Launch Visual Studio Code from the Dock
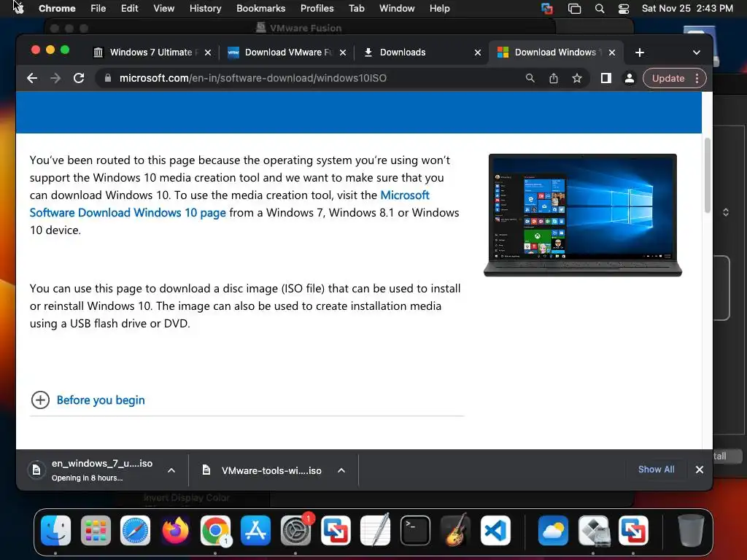This screenshot has height=560, width=747. coord(495,530)
